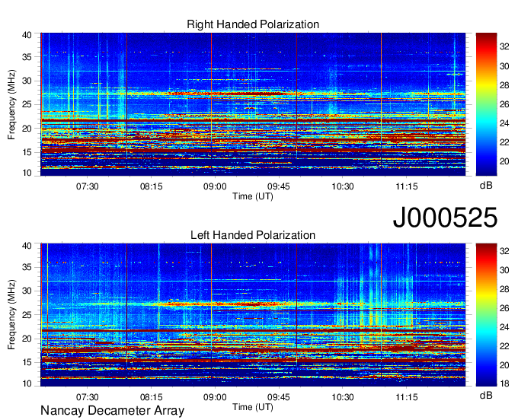Click the Left Handed Polarization title
The image size is (518, 420).
[x=253, y=235]
